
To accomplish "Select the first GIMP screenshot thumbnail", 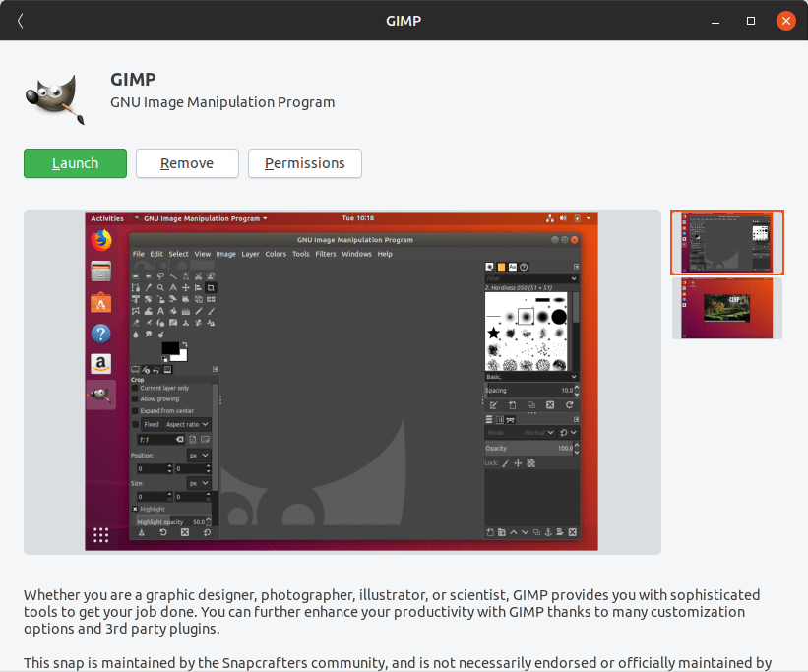I will click(x=727, y=242).
